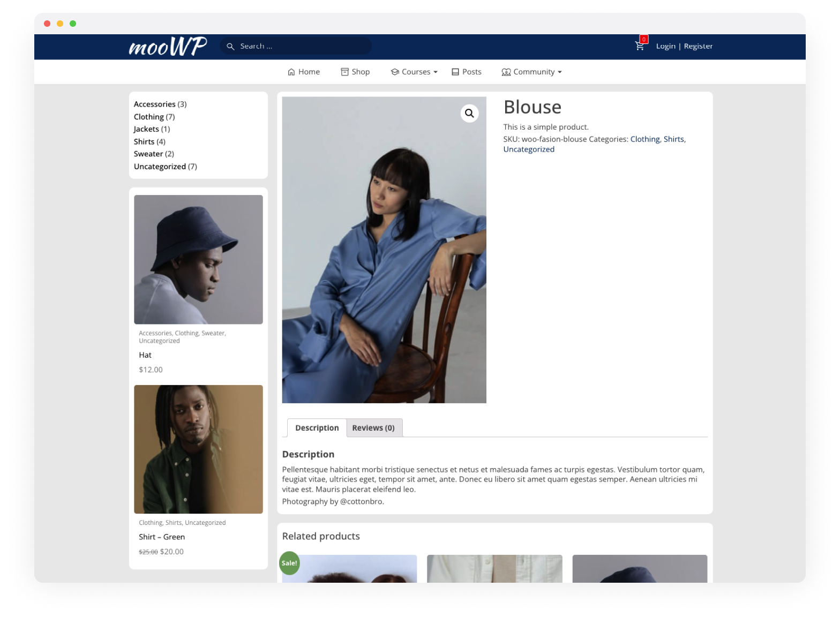Click the Posts page icon
840x617 pixels.
point(455,72)
